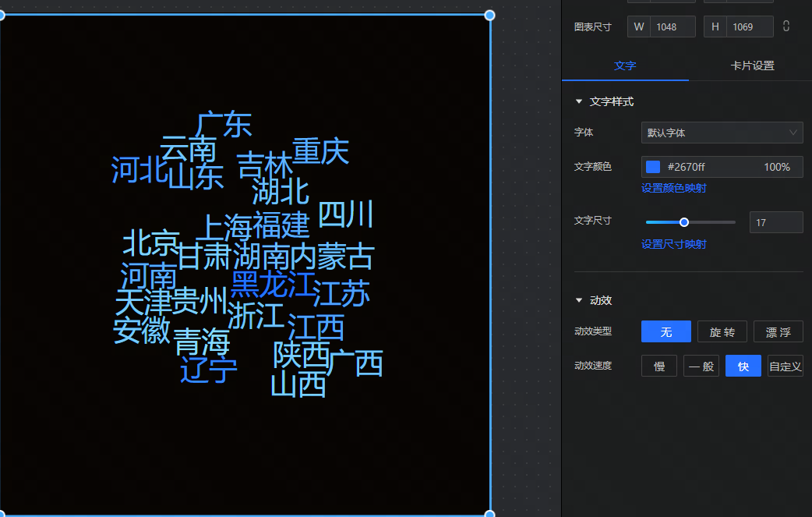Click the aspect ratio lock icon
The image size is (812, 517).
point(786,27)
